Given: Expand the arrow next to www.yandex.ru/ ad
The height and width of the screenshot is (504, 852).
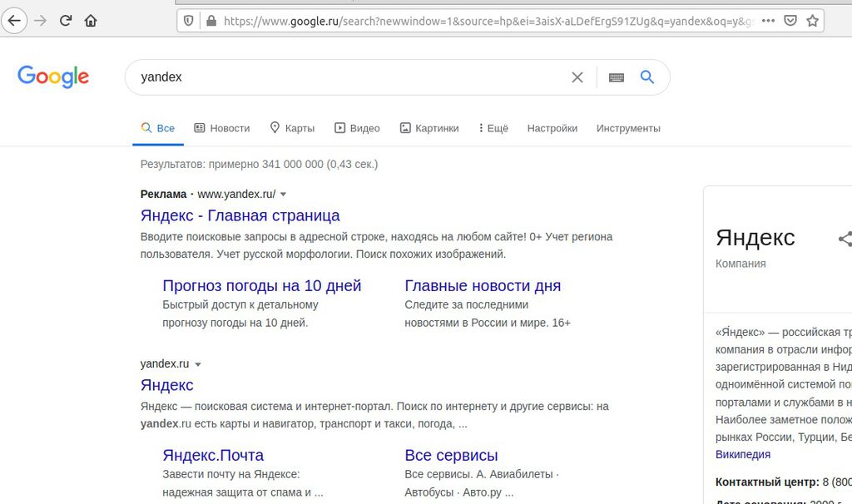Looking at the screenshot, I should click(284, 195).
